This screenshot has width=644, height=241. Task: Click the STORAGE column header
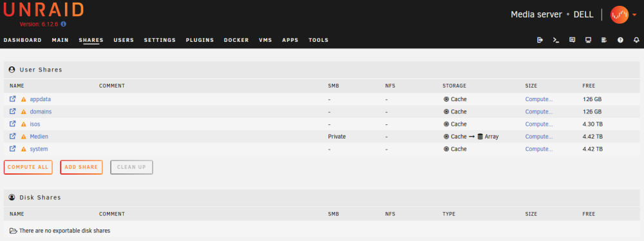[x=454, y=86]
